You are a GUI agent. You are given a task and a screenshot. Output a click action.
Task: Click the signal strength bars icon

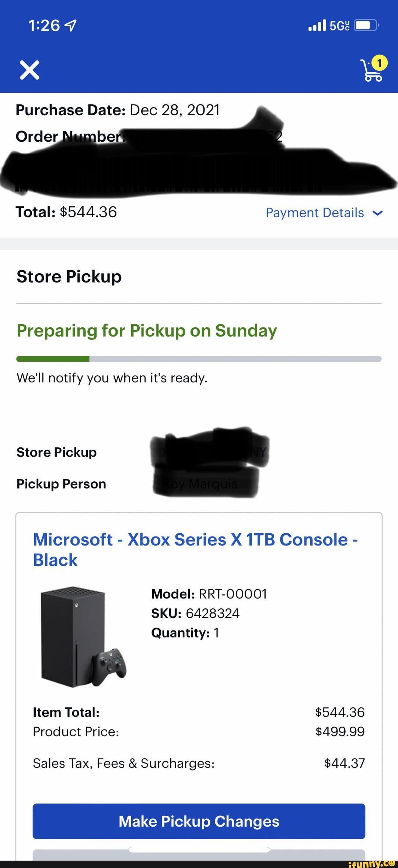(317, 25)
